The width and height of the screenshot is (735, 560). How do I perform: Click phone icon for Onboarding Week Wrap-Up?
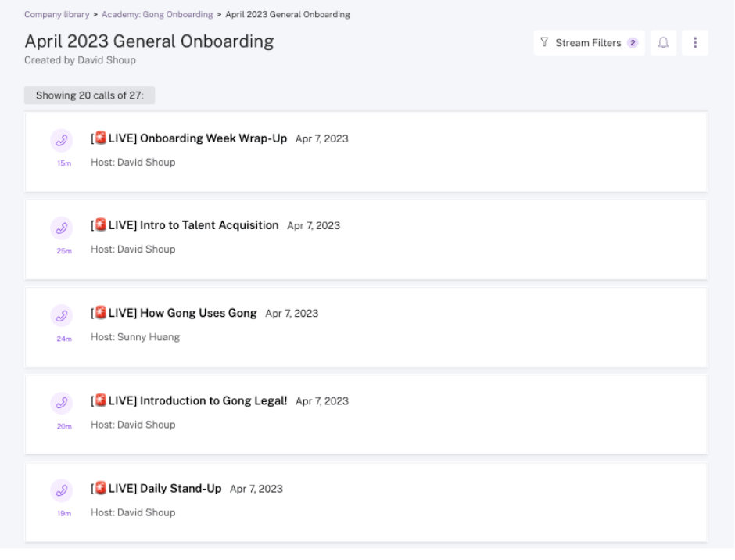62,140
